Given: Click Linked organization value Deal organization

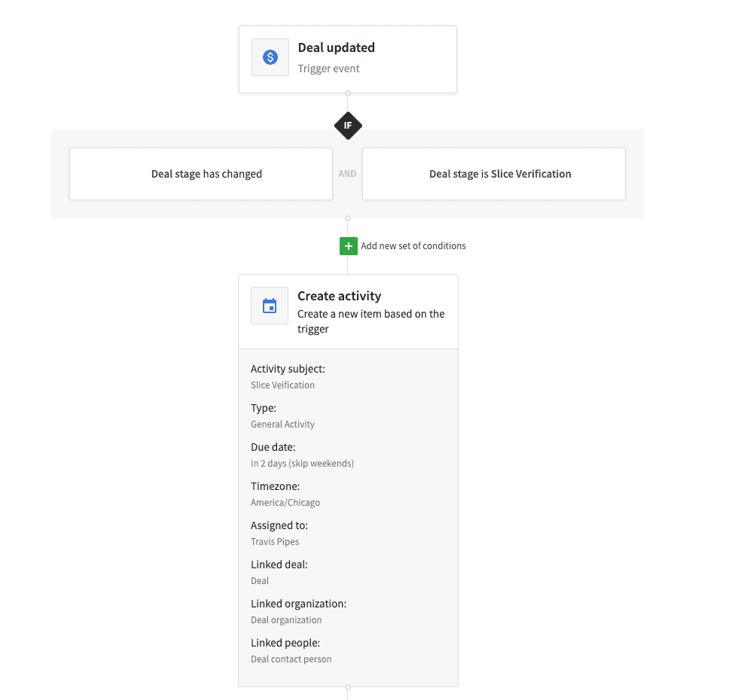Looking at the screenshot, I should [286, 620].
